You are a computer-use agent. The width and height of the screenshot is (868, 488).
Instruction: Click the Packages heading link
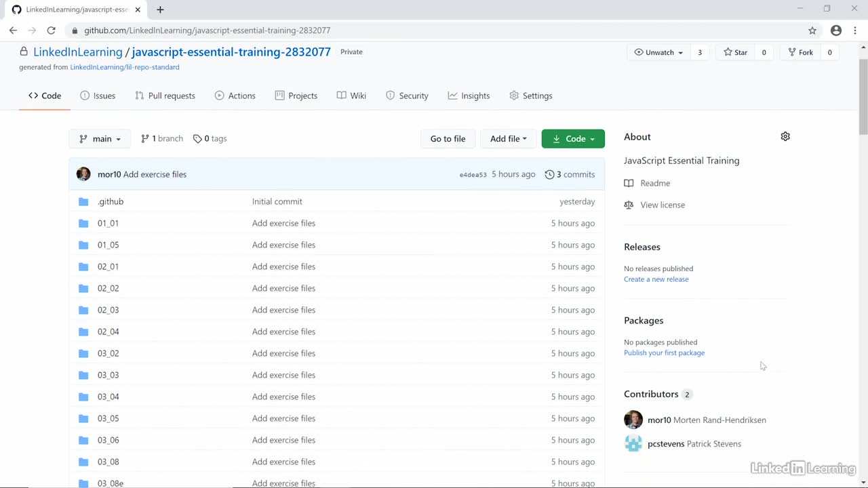pos(644,320)
